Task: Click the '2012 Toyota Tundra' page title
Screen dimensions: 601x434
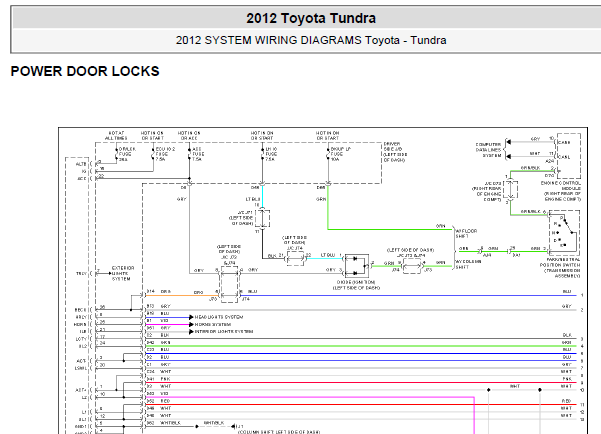Action: click(x=311, y=18)
